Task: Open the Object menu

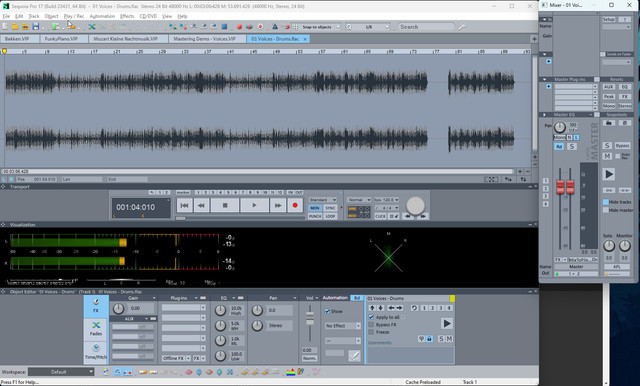Action: (51, 16)
